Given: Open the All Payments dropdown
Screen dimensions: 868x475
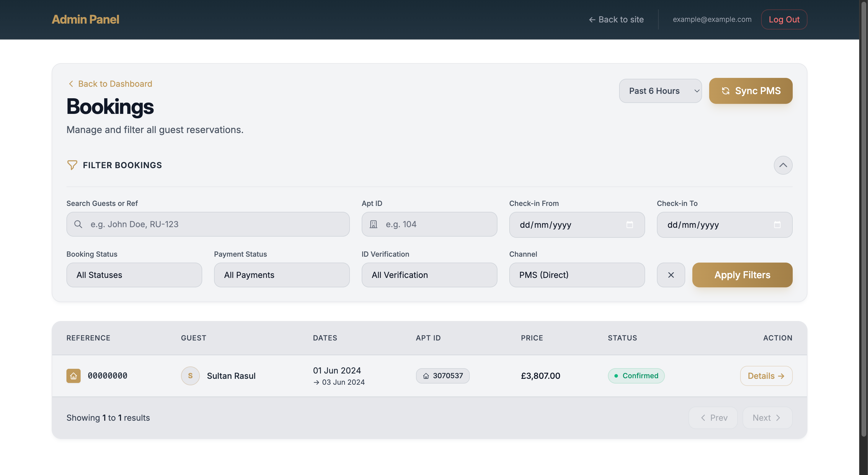Looking at the screenshot, I should [282, 275].
